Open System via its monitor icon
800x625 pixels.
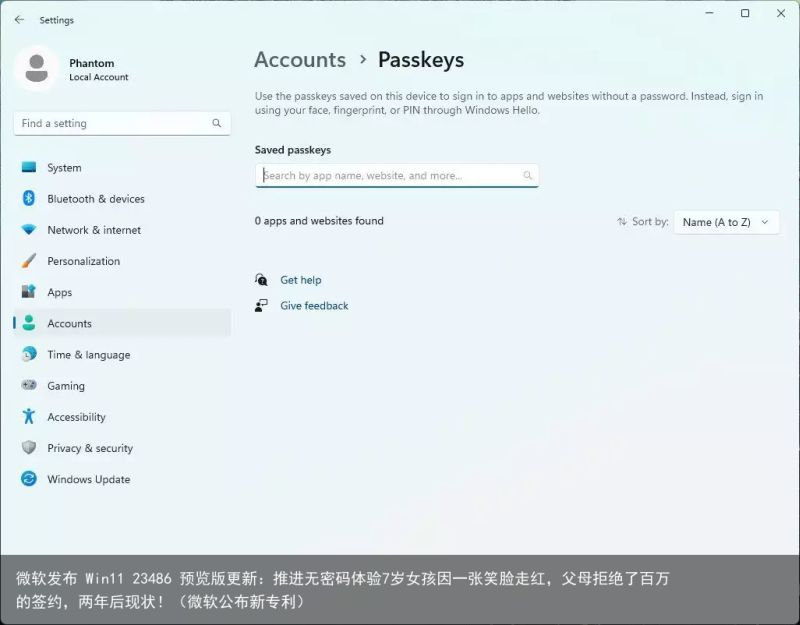click(x=29, y=167)
